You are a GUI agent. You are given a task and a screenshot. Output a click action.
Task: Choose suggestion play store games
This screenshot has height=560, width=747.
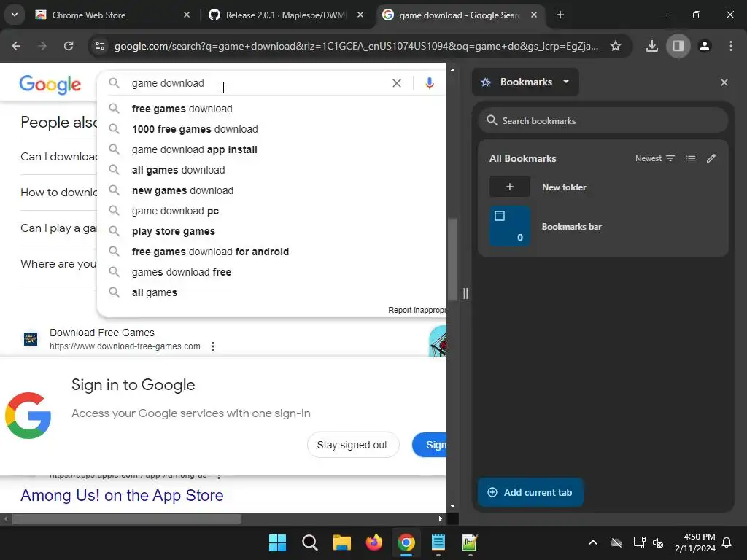tap(271, 231)
